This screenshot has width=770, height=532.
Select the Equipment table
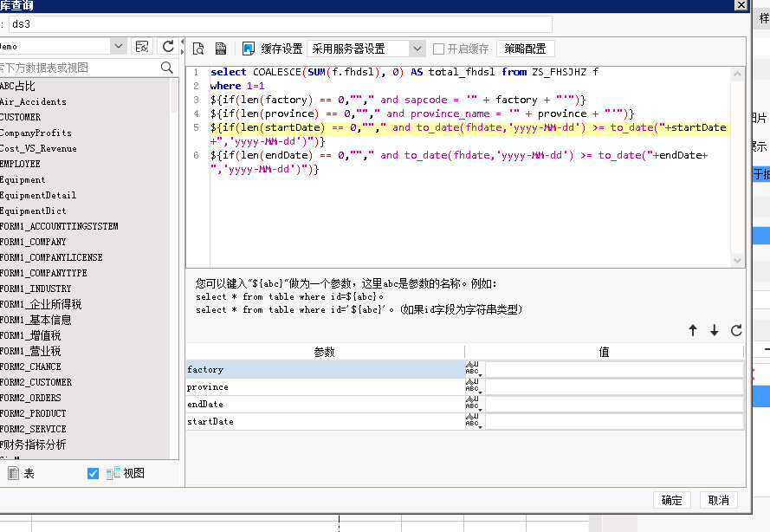23,179
